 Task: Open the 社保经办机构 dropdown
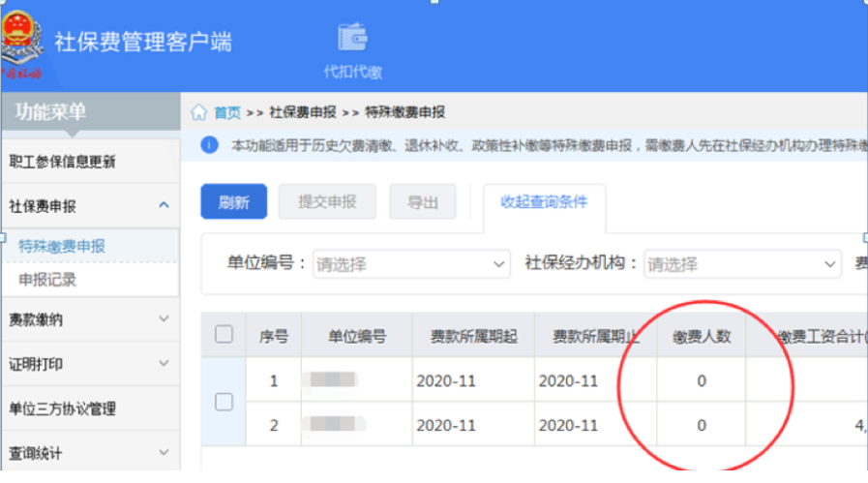(742, 264)
